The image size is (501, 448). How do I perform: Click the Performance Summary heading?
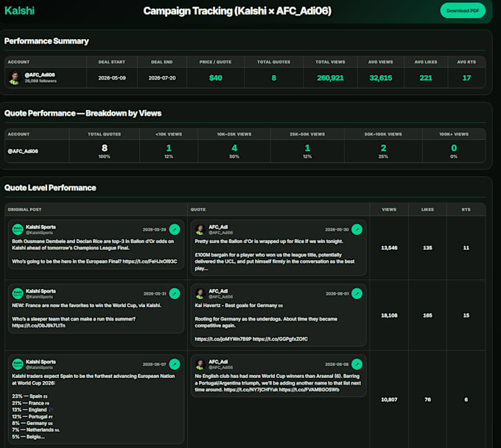click(46, 41)
